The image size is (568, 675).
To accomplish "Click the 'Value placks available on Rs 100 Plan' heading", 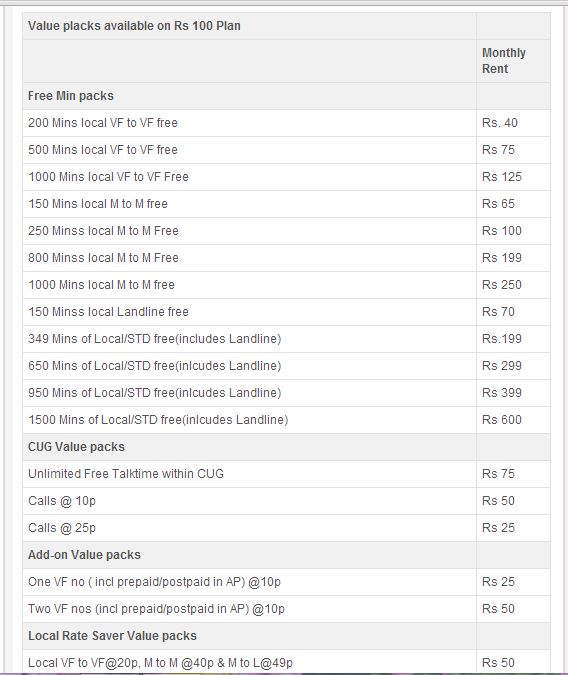I will (x=134, y=26).
